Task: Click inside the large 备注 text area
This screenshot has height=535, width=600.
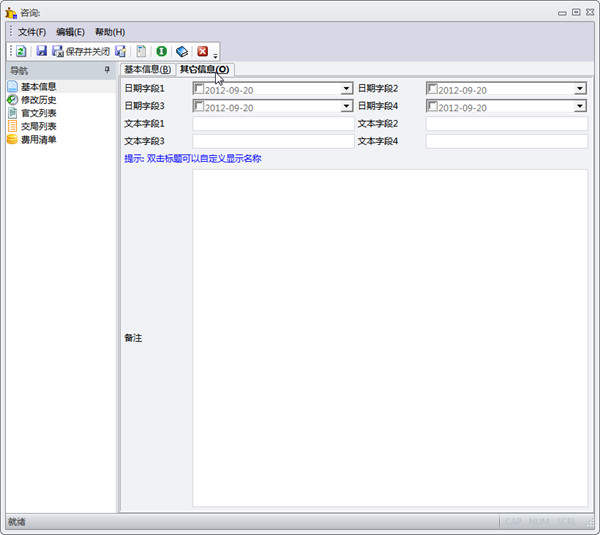Action: (x=390, y=338)
